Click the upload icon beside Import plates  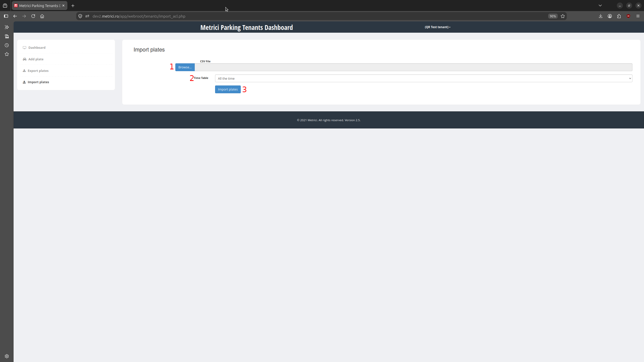tap(24, 82)
